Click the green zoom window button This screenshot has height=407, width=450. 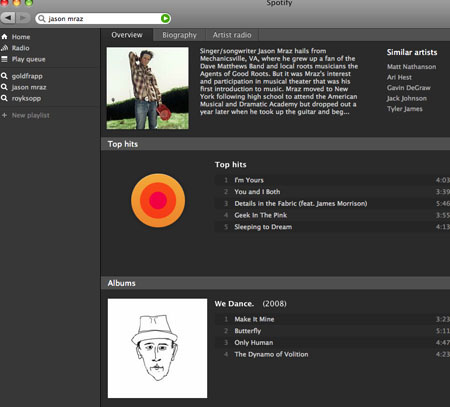29,3
